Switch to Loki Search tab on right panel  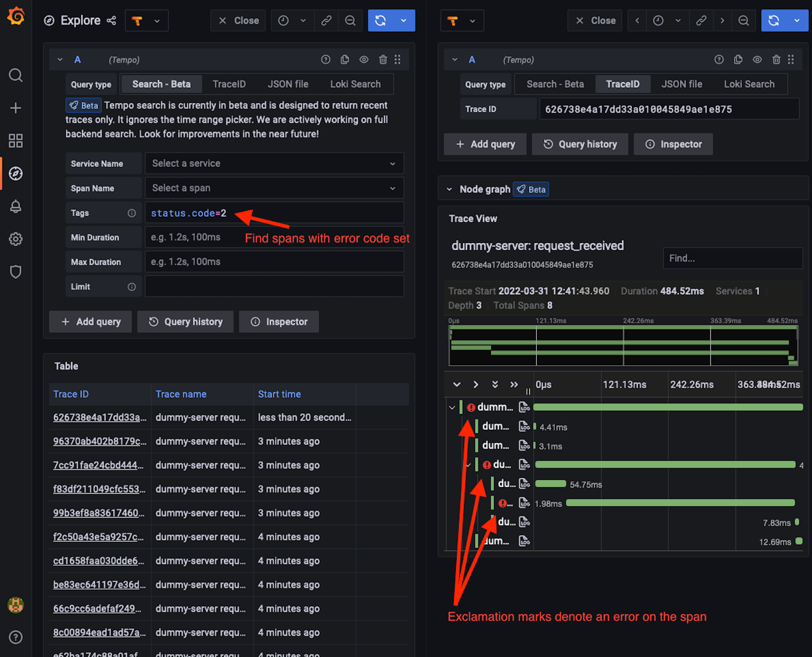[750, 84]
